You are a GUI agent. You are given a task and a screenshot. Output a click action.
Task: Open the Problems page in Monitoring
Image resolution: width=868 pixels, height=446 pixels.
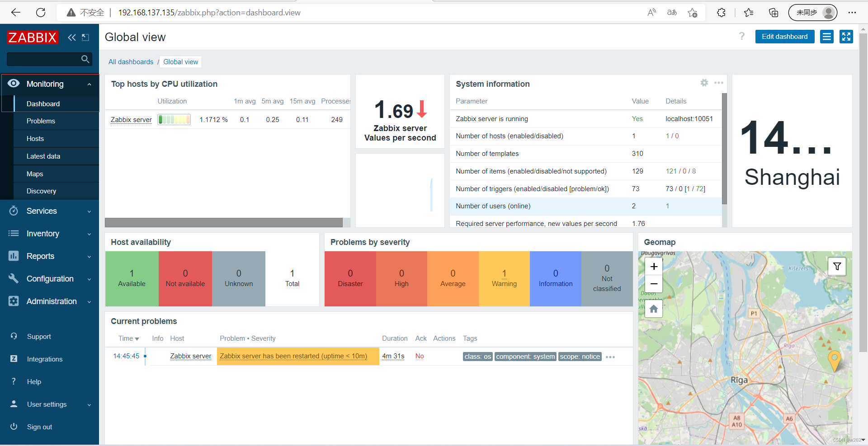pyautogui.click(x=41, y=121)
